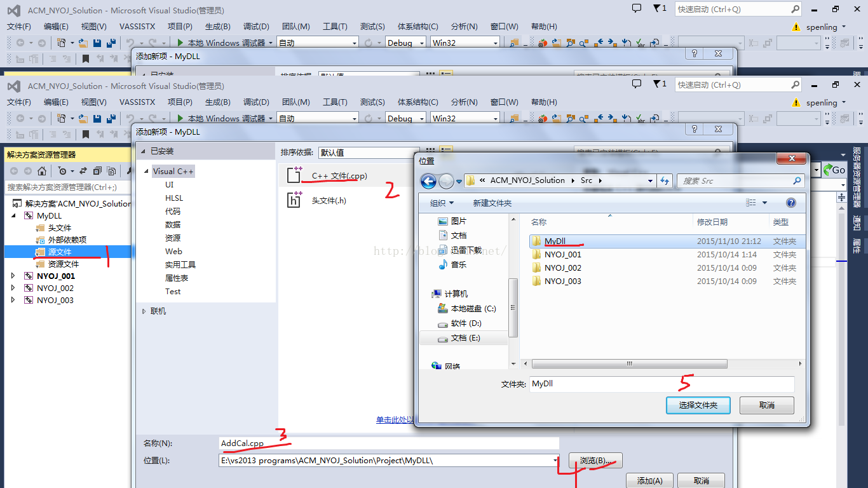
Task: Open 调试(D) menu in front Visual Studio window
Action: point(256,102)
